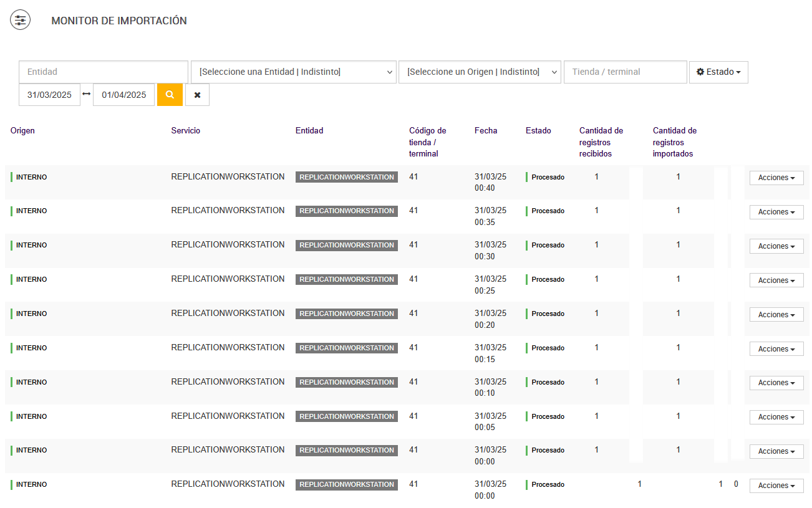Focus the Tienda / terminal field
812x508 pixels.
[625, 72]
